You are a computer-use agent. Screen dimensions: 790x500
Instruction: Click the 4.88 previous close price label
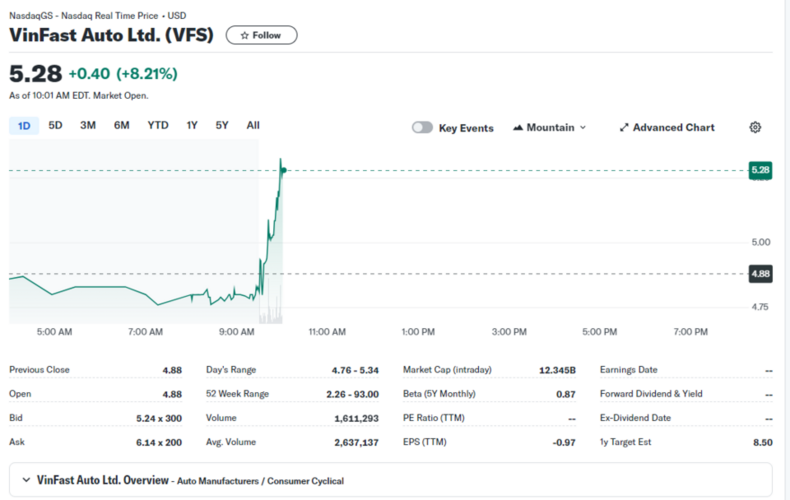click(x=760, y=273)
